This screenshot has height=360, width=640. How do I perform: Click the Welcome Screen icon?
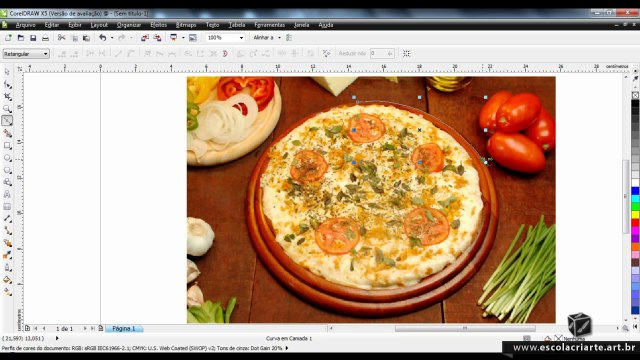click(193, 38)
